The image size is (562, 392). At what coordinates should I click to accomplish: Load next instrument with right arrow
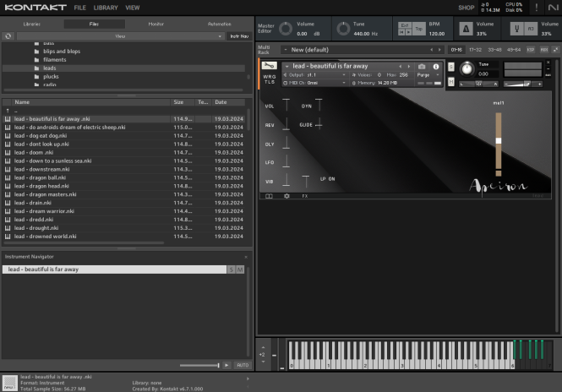(408, 66)
